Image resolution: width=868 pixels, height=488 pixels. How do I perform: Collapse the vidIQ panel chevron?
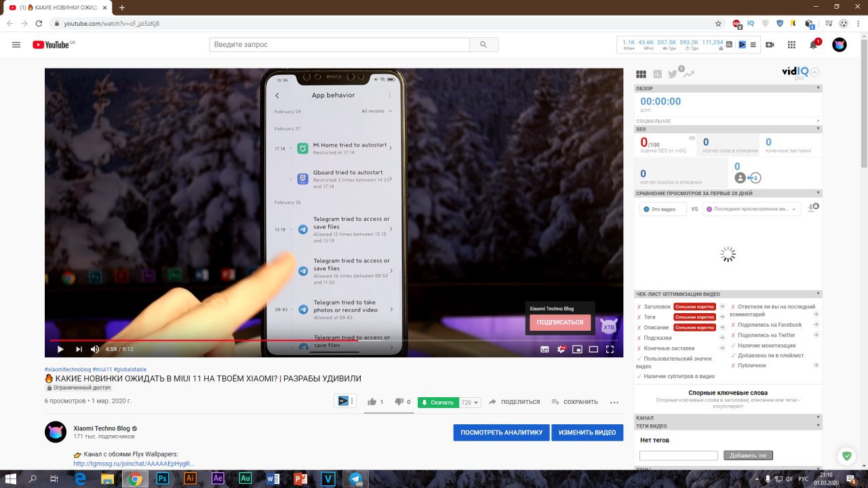click(x=815, y=73)
